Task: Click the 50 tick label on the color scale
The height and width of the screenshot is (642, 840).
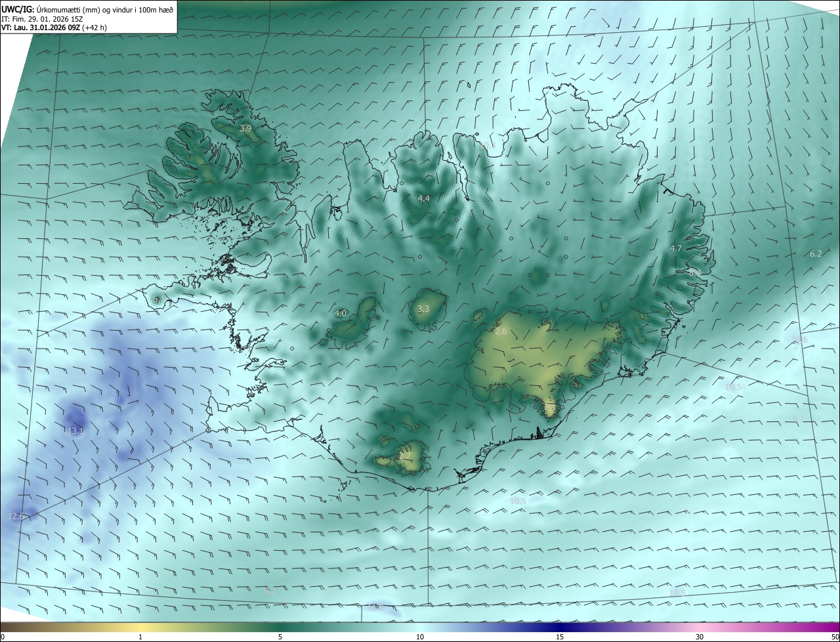Action: pos(835,637)
